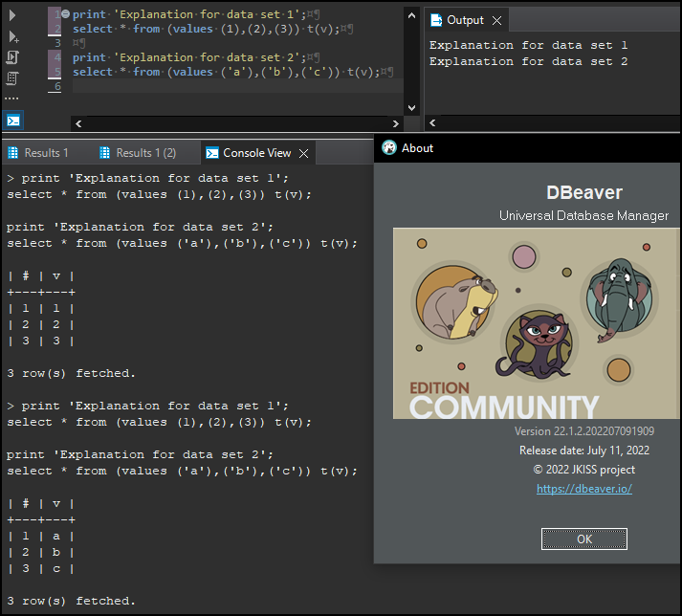
Task: Click the DBeaver logo in About title
Action: [389, 148]
